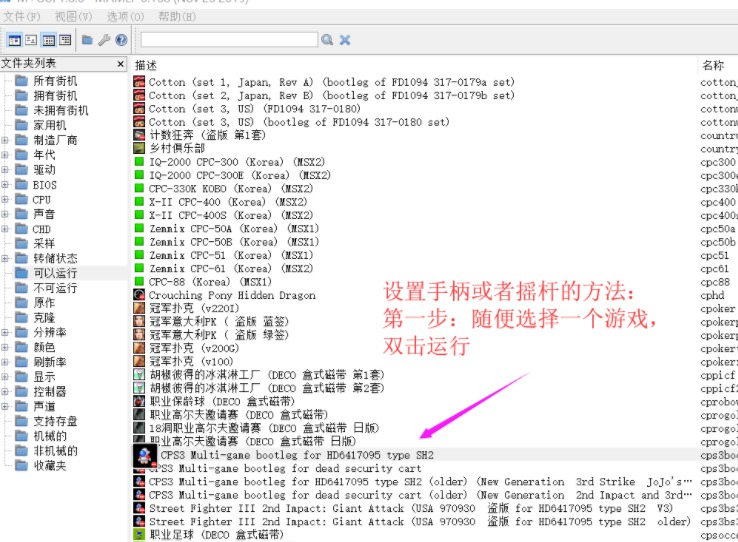The image size is (738, 542).
Task: Select the 原作 folder icon
Action: tap(21, 303)
